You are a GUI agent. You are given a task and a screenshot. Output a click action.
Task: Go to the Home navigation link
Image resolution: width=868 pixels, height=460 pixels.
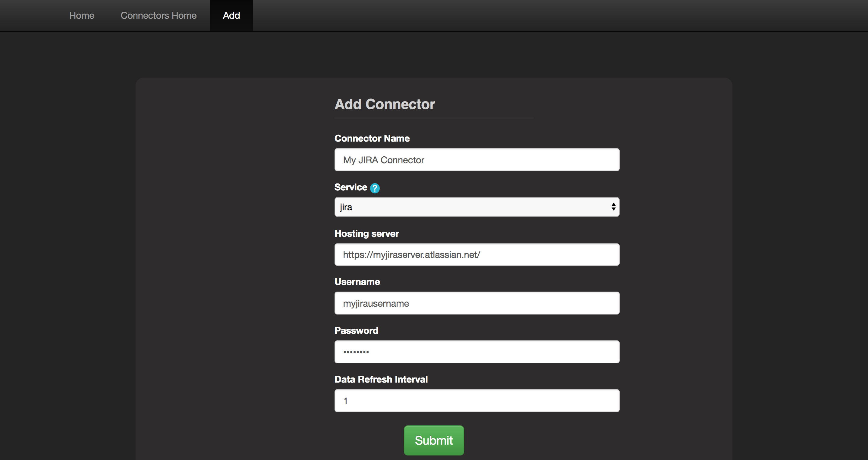point(82,15)
